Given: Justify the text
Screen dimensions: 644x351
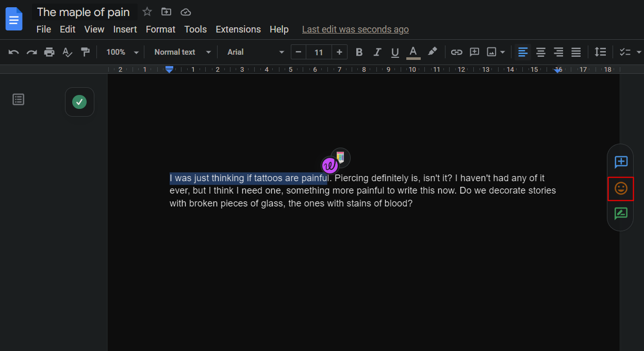Looking at the screenshot, I should tap(576, 52).
